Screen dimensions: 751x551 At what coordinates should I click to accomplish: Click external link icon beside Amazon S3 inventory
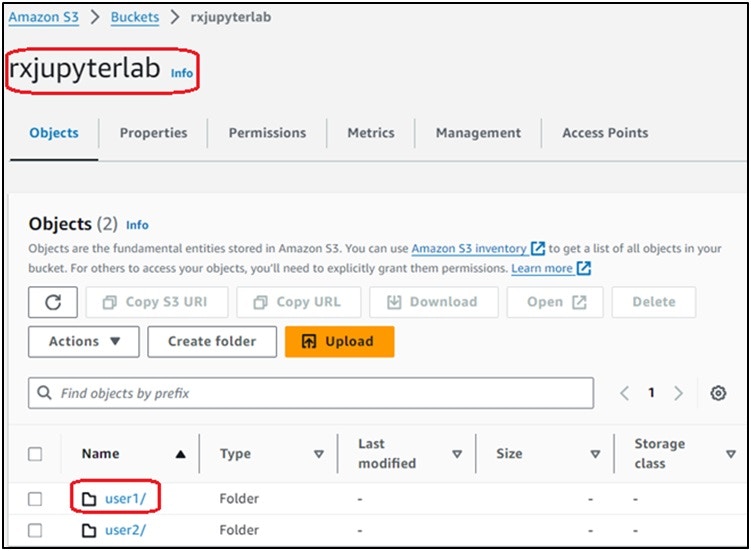538,248
